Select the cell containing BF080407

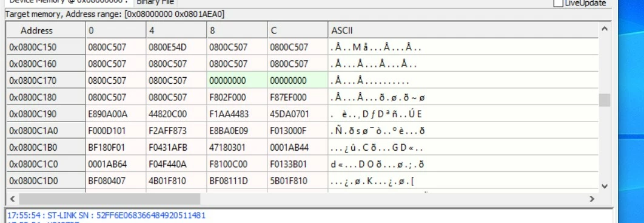point(116,180)
